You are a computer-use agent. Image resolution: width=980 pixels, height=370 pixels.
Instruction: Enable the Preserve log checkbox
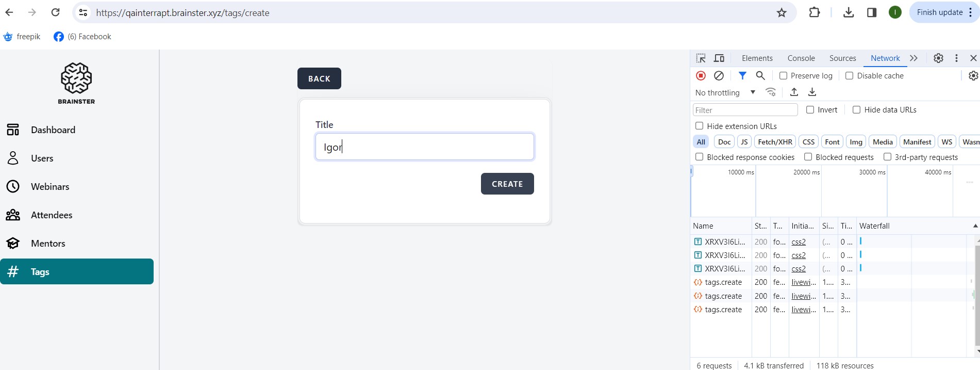[783, 76]
